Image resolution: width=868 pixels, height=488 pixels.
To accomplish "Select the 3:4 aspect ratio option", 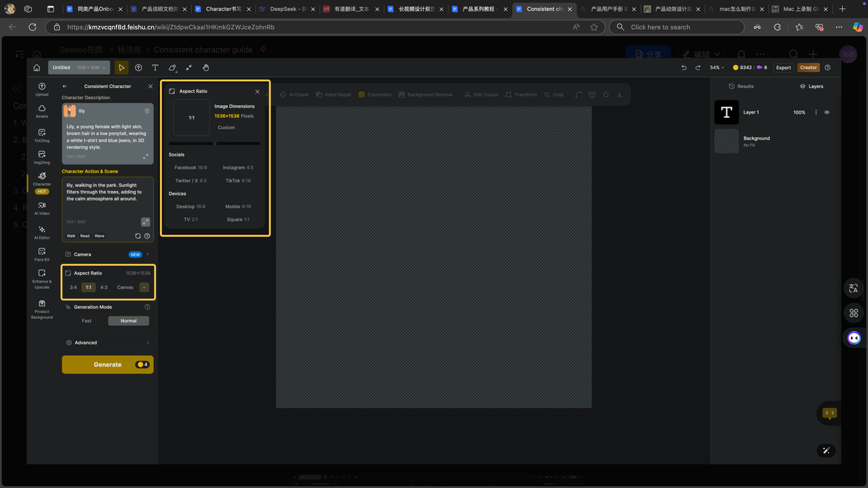I will coord(73,287).
